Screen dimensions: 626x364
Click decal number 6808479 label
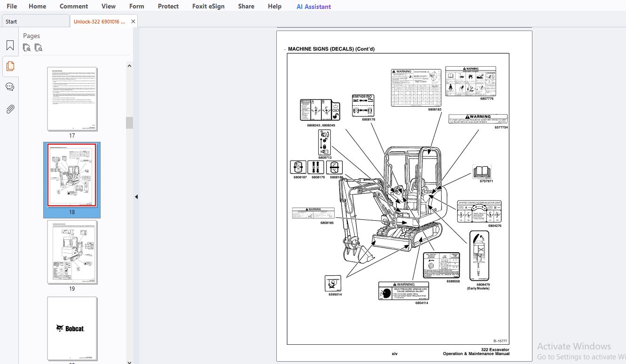(x=483, y=284)
